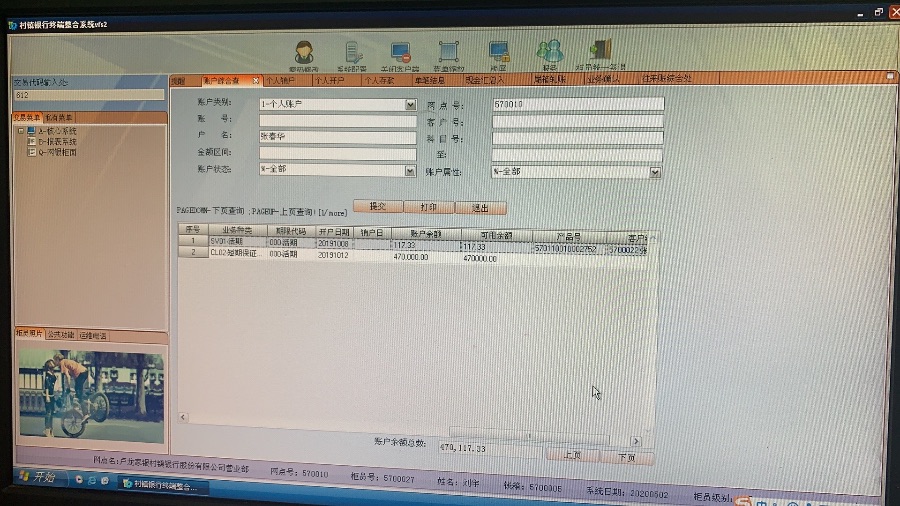Switch to the 个人存款 tab
Screen dimensions: 900x506
tap(380, 80)
